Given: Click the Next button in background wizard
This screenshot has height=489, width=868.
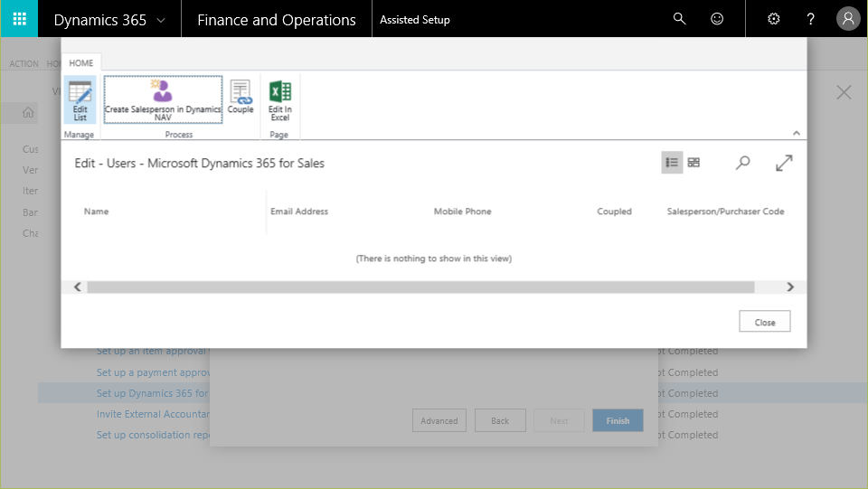Looking at the screenshot, I should point(559,420).
